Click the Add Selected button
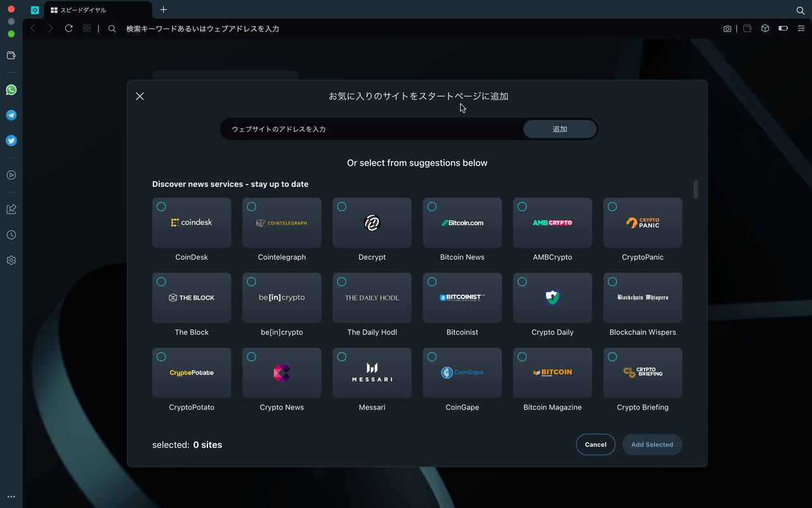Image resolution: width=812 pixels, height=508 pixels. (652, 444)
